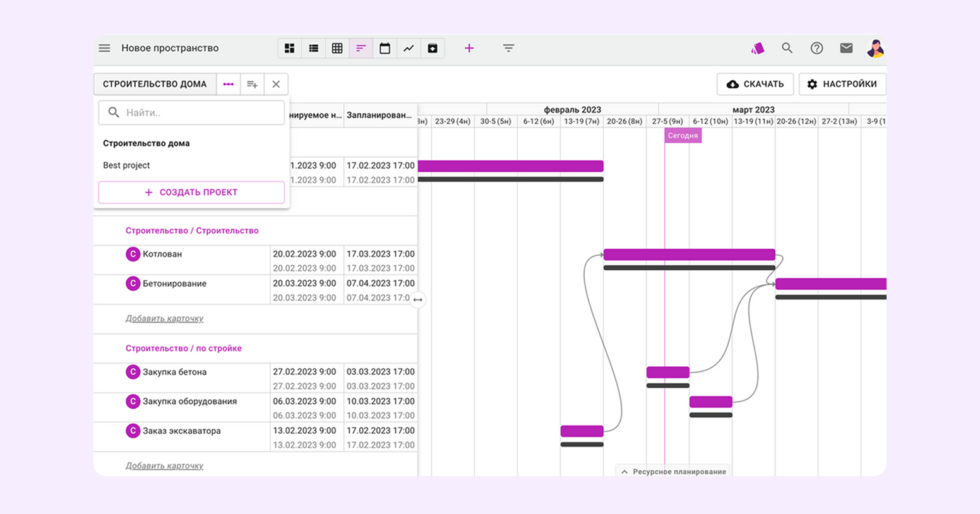Viewport: 980px width, 514px height.
Task: Click the СКАЧАТЬ download button
Action: pyautogui.click(x=755, y=84)
